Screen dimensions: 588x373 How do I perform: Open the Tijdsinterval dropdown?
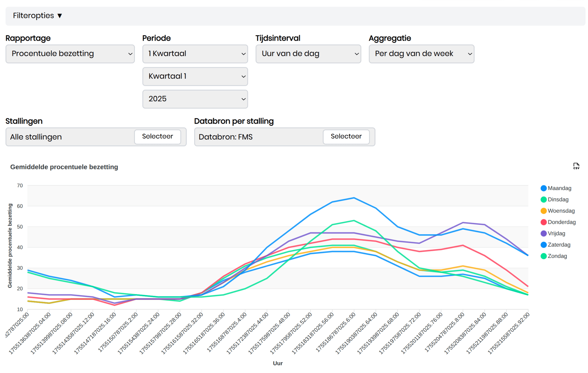pos(308,54)
